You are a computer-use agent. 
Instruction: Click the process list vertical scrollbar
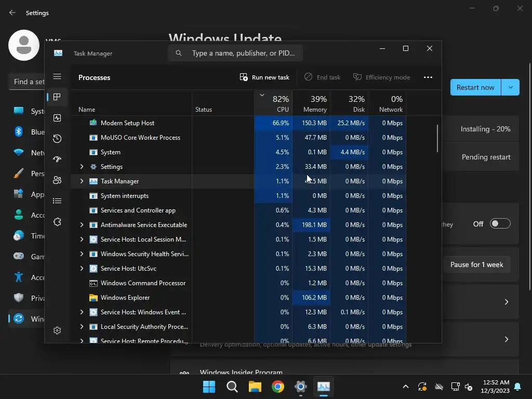point(437,138)
